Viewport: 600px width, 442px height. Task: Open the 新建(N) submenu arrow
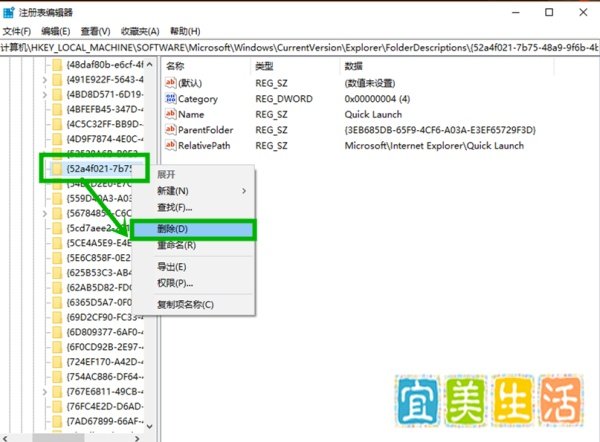pyautogui.click(x=244, y=191)
